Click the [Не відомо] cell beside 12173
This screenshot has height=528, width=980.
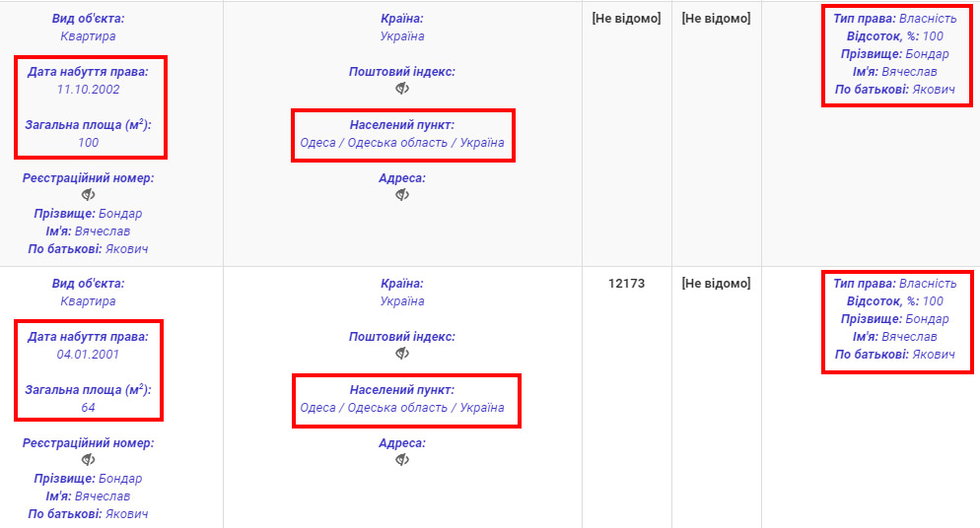pyautogui.click(x=716, y=284)
